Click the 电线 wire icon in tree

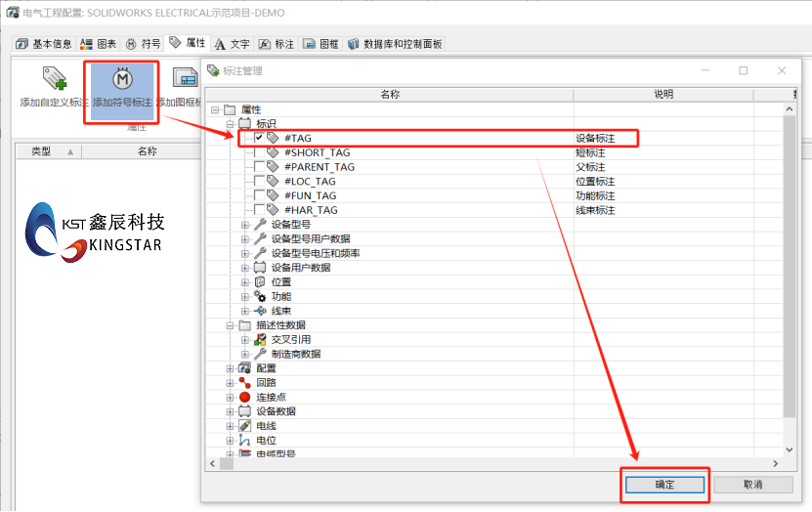coord(244,426)
